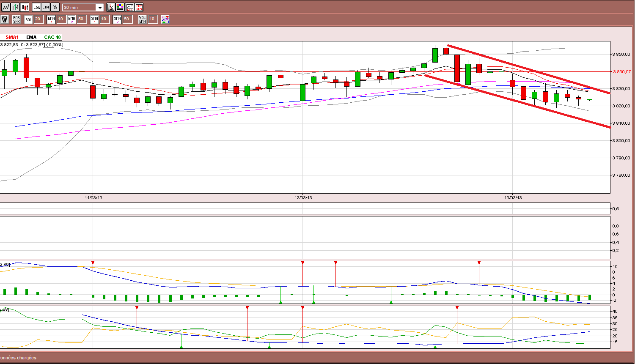Select the candlestick chart style
This screenshot has height=364, width=635.
(25, 7)
